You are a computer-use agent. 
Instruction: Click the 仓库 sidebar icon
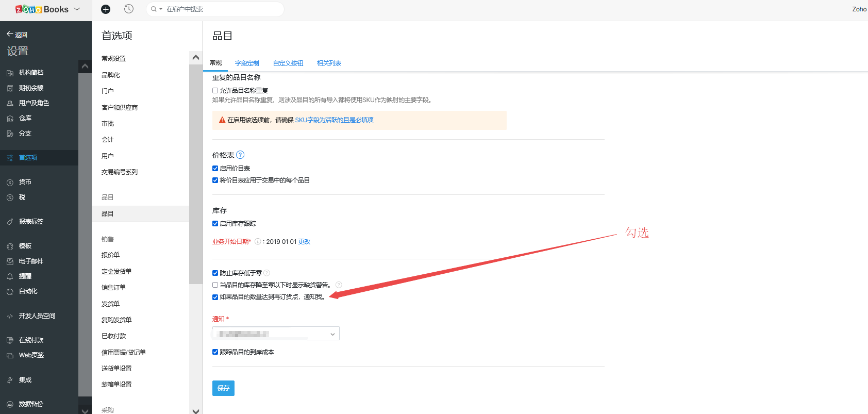[x=10, y=119]
